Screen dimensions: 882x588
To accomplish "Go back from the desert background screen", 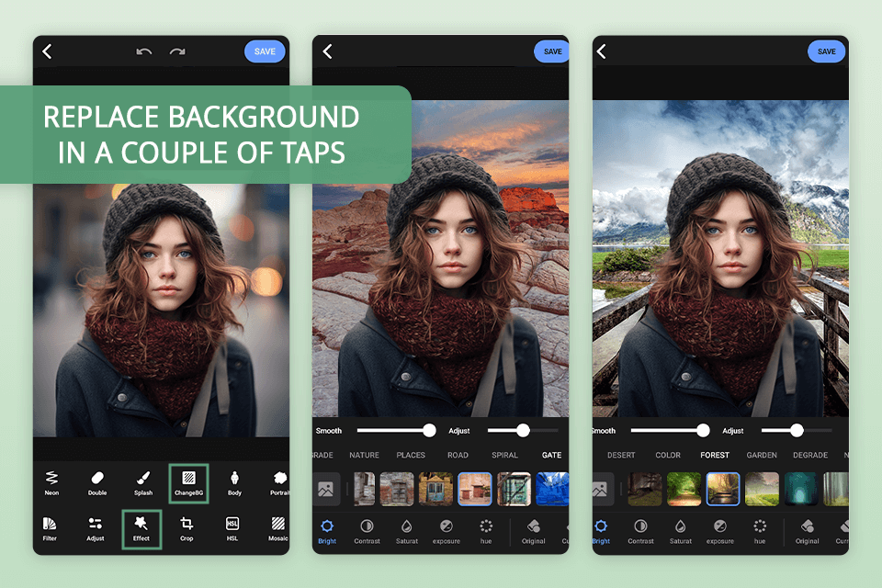I will tap(327, 51).
